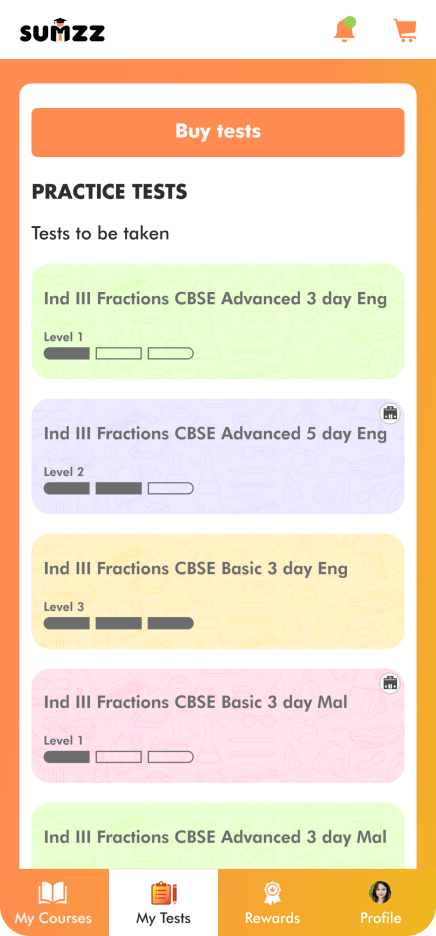Open Ind III Fractions CBSE Advanced 3 day Eng test

pyautogui.click(x=218, y=321)
